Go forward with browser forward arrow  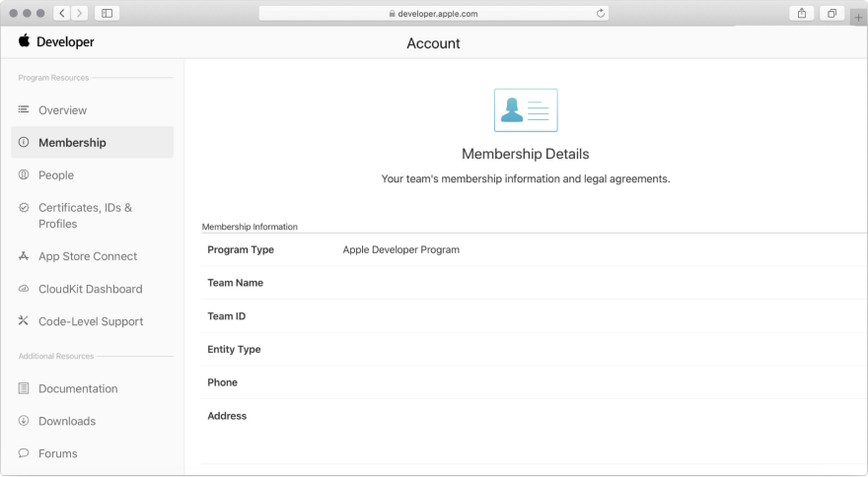point(79,13)
